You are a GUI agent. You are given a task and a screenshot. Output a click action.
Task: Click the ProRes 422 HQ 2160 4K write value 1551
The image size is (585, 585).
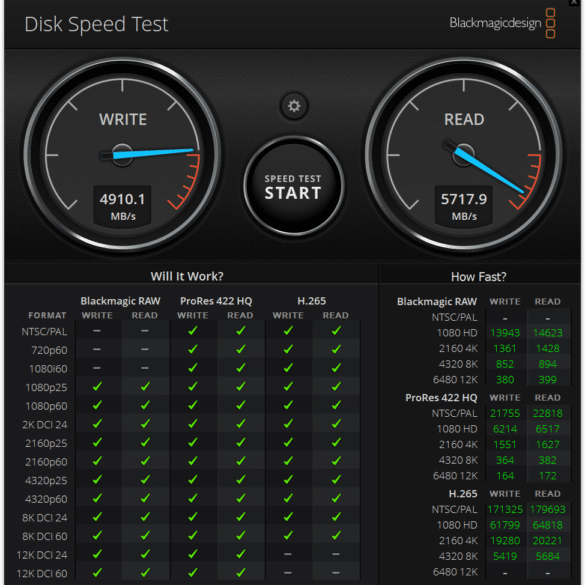click(x=505, y=444)
